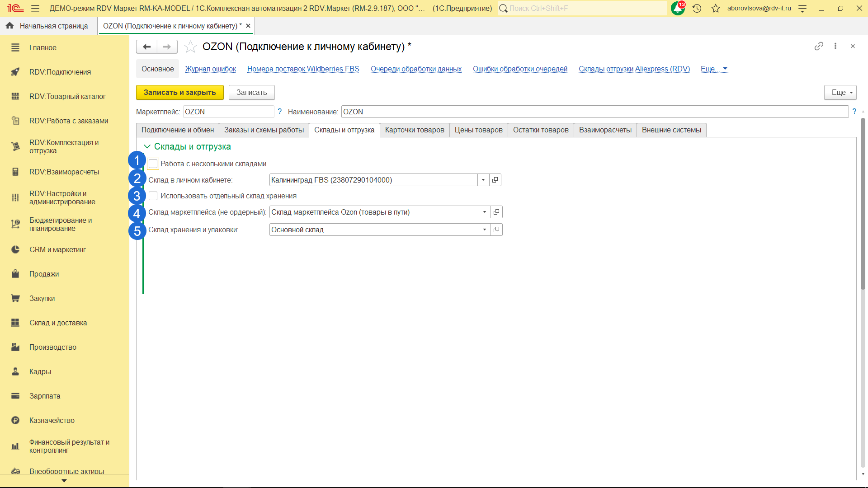The image size is (868, 488).
Task: Enable Работа с несколькими складами checkbox
Action: pos(153,164)
